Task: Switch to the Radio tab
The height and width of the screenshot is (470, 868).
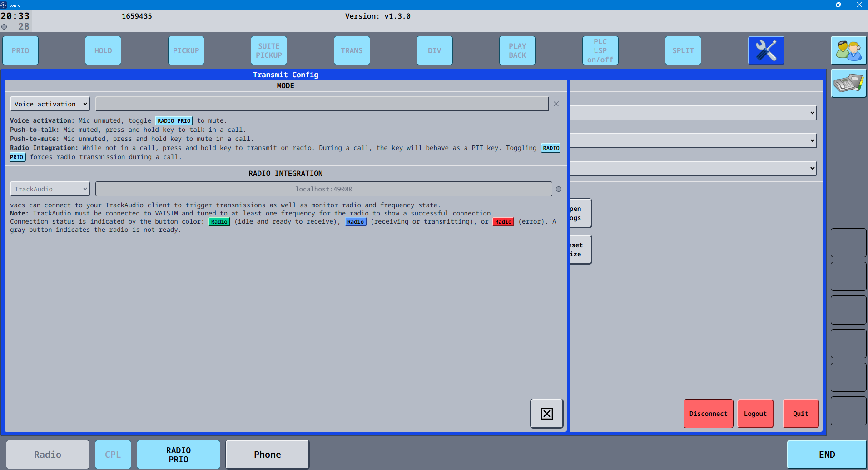Action: click(47, 455)
